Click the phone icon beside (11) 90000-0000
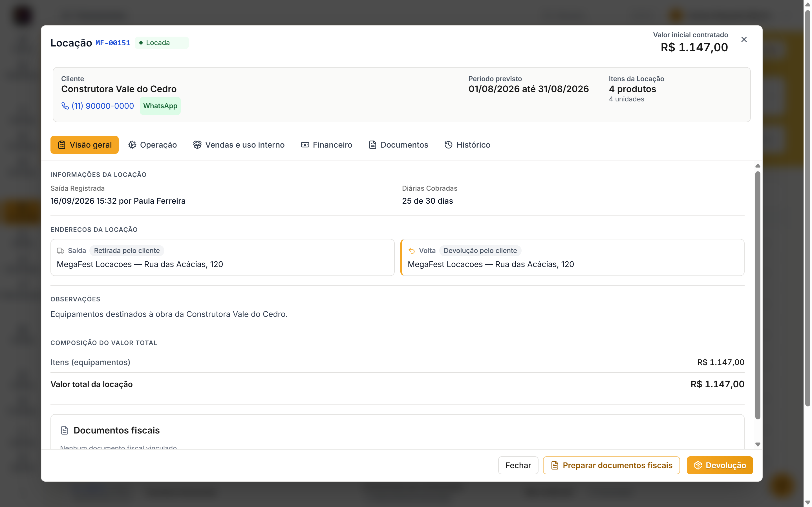Viewport: 812px width, 507px height. click(65, 106)
